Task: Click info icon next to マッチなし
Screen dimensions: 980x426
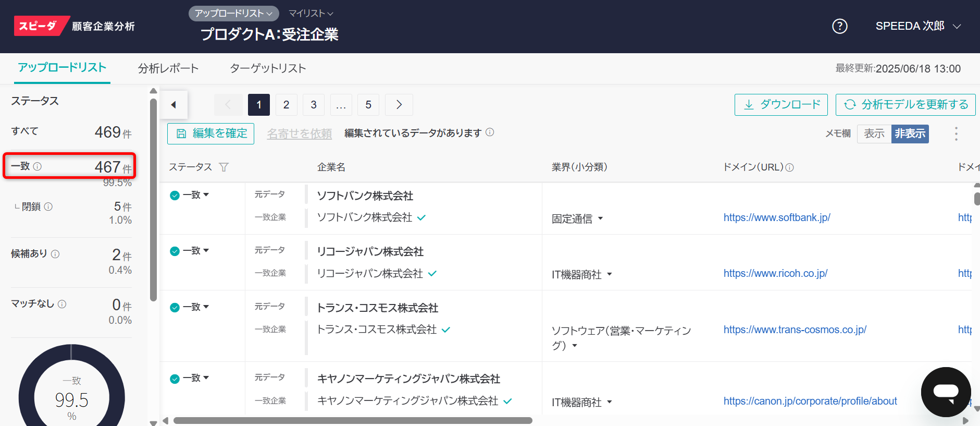Action: pyautogui.click(x=62, y=304)
